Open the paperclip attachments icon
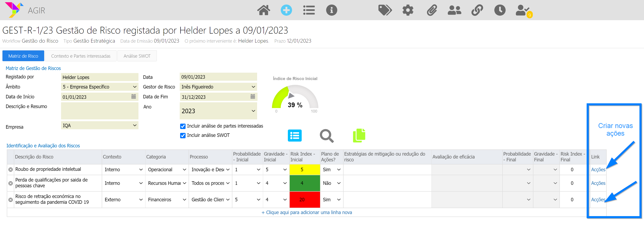This screenshot has width=644, height=226. pyautogui.click(x=431, y=10)
